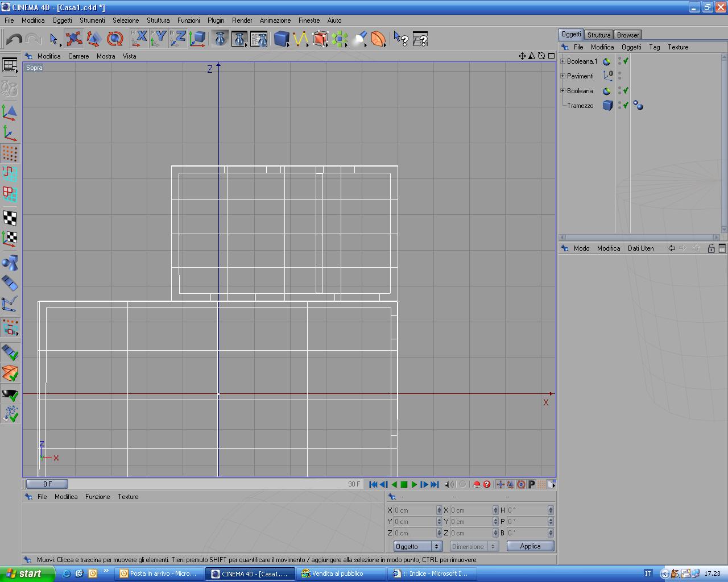Open render settings icon
This screenshot has height=582, width=728.
point(259,39)
